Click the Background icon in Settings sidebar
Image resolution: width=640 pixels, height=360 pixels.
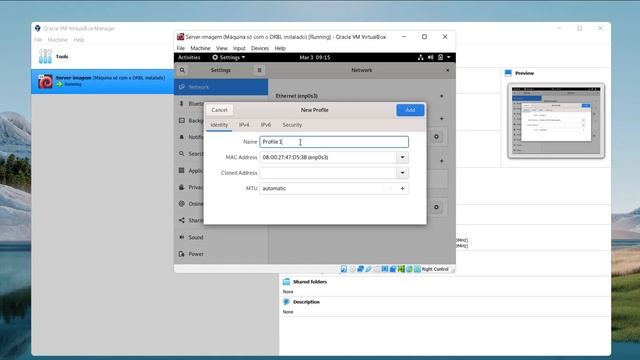[x=182, y=120]
